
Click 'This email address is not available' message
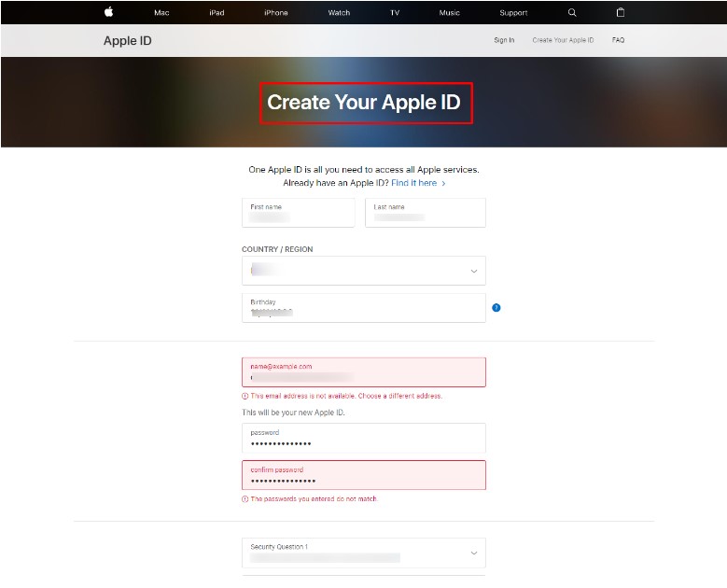[x=346, y=396]
